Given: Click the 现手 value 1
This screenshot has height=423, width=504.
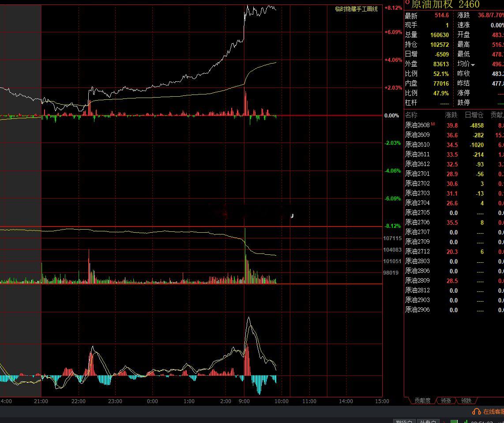Looking at the screenshot, I should tap(447, 25).
